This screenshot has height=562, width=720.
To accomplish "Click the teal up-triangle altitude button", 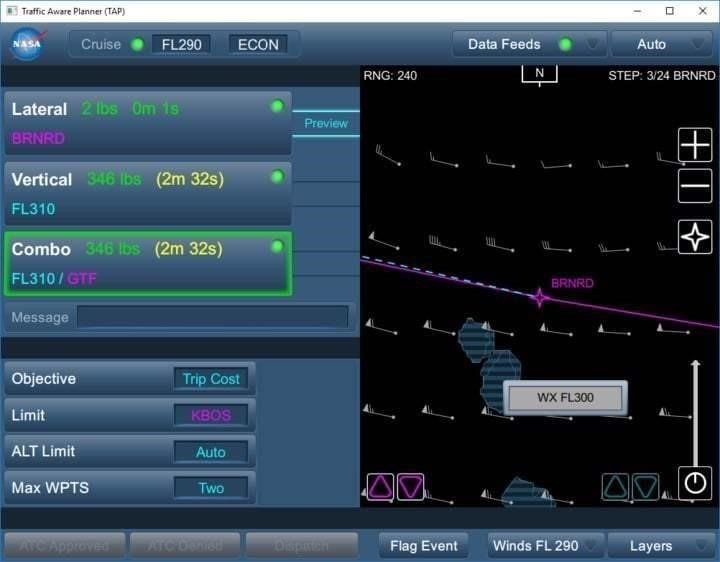I will tap(615, 486).
